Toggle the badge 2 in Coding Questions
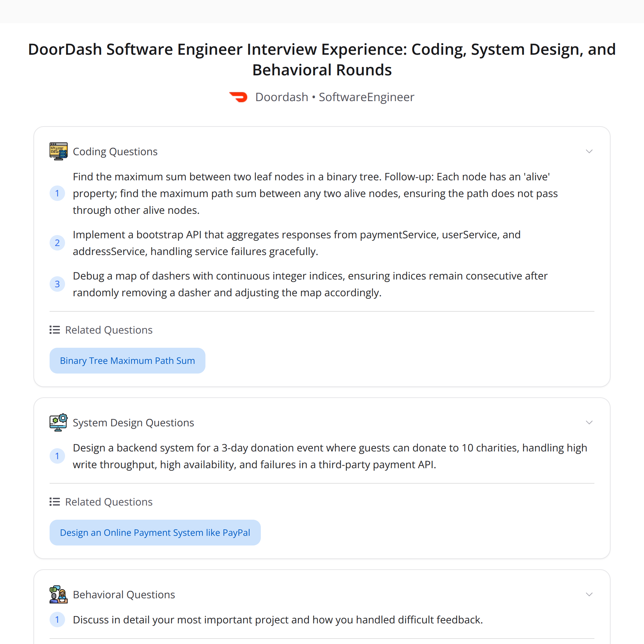 tap(57, 243)
